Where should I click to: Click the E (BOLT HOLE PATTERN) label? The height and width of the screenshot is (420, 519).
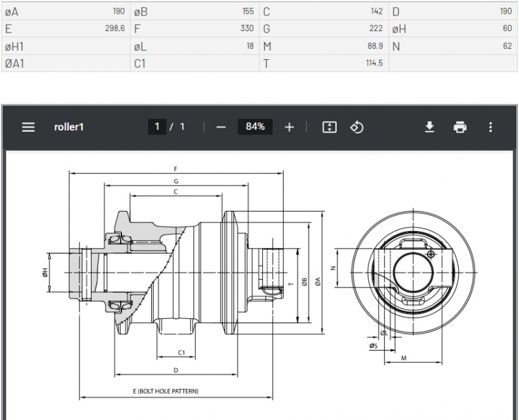click(165, 391)
